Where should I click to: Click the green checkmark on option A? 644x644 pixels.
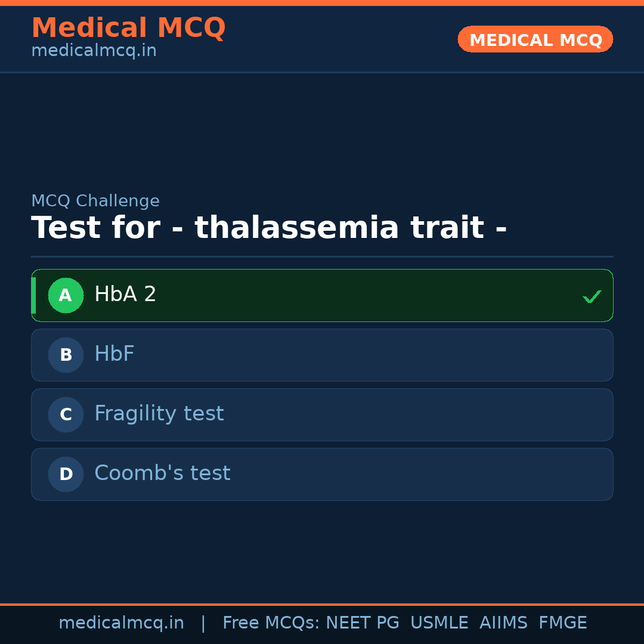[x=592, y=296]
